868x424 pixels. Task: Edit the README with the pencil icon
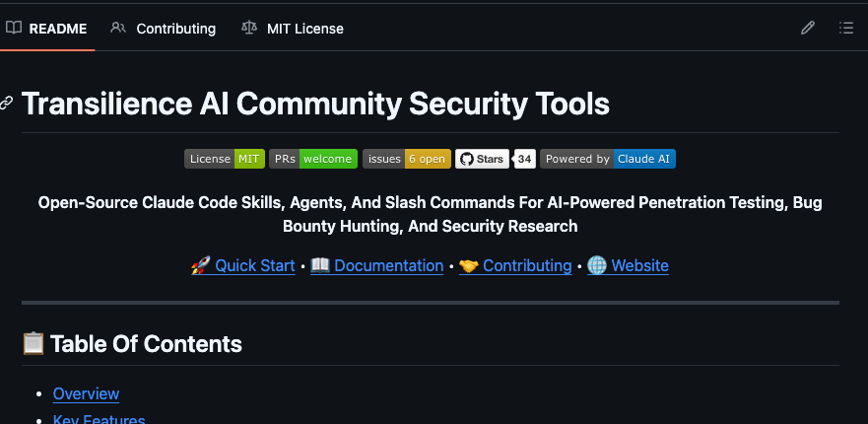(x=808, y=28)
